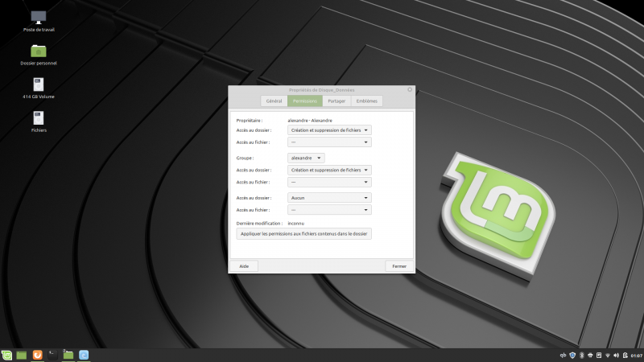
Task: Open the Linux Mint start menu
Action: pos(6,355)
